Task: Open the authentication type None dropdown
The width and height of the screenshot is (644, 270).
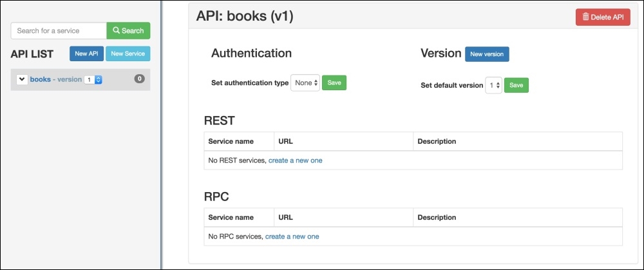Action: click(x=305, y=83)
